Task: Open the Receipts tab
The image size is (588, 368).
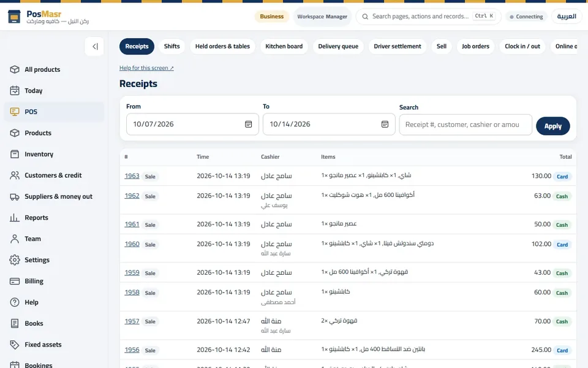Action: click(x=137, y=46)
